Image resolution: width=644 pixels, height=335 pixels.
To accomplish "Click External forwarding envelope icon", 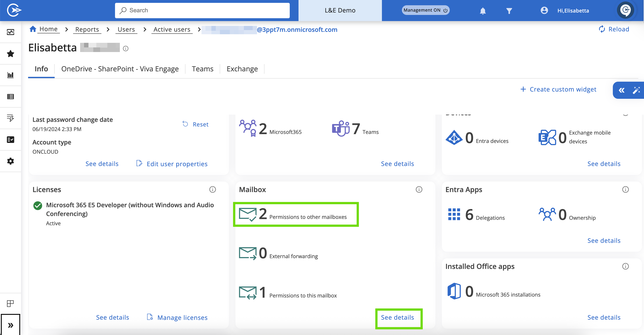I will 248,253.
